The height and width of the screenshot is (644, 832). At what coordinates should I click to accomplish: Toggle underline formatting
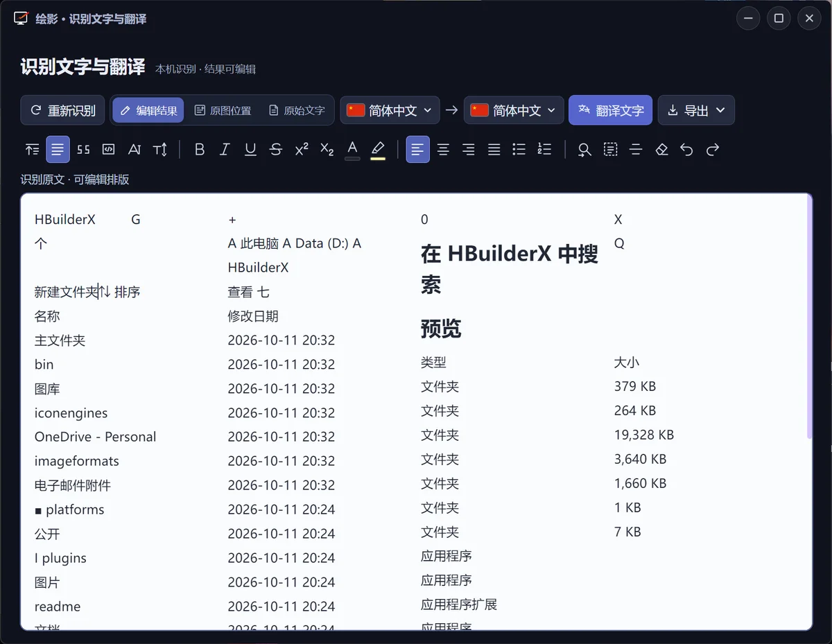(250, 149)
